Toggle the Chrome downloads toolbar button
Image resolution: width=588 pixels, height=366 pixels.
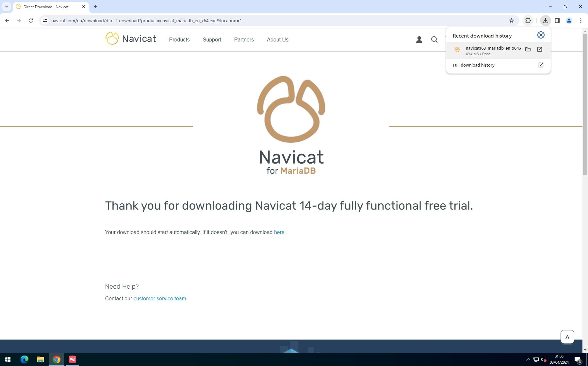point(545,21)
